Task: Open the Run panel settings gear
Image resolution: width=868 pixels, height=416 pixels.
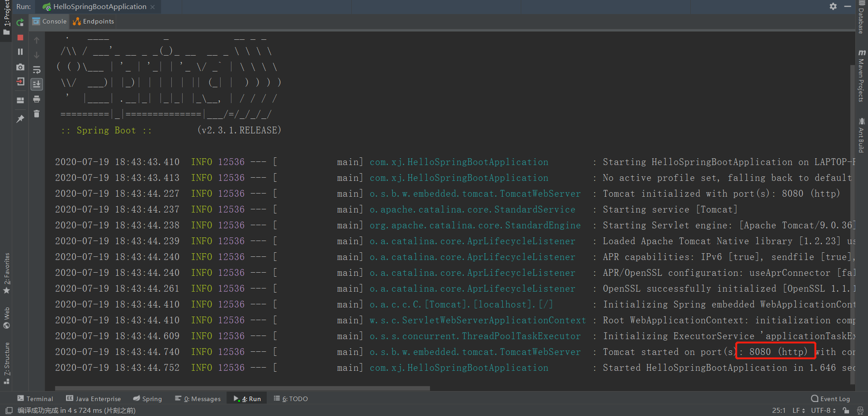Action: [833, 6]
